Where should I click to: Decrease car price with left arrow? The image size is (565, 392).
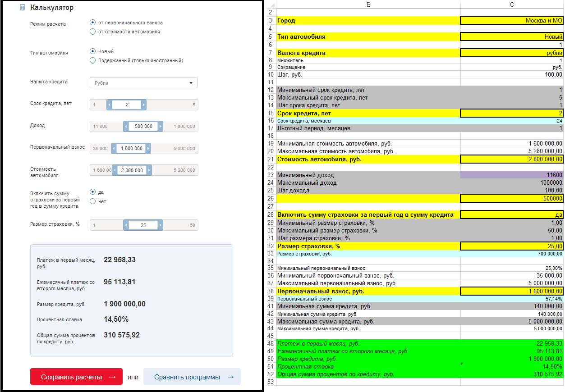click(115, 170)
